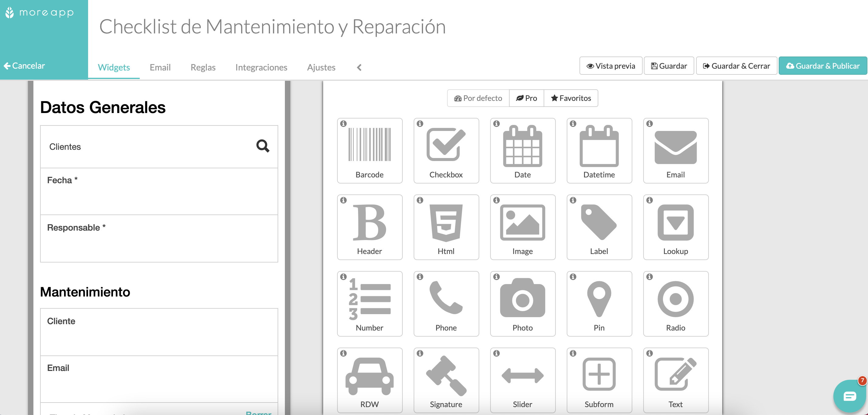Viewport: 868px width, 415px height.
Task: Select the Responsable field in form
Action: pos(159,238)
